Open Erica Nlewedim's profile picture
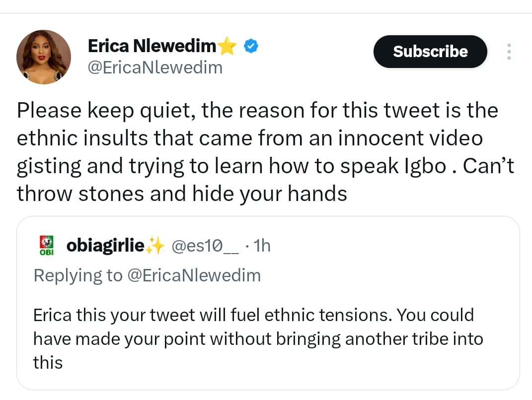The image size is (532, 400). [x=44, y=57]
